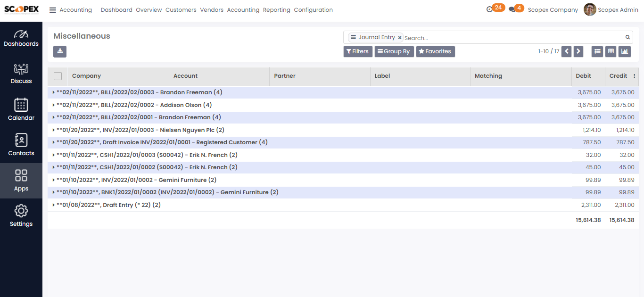This screenshot has width=644, height=297.
Task: Open the Filters dropdown
Action: tap(358, 51)
